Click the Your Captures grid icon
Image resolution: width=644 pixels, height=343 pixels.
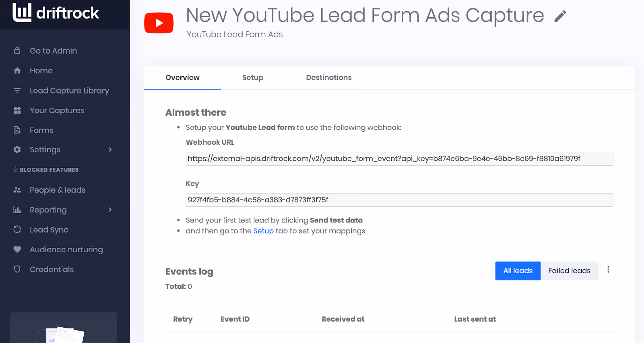(x=17, y=110)
